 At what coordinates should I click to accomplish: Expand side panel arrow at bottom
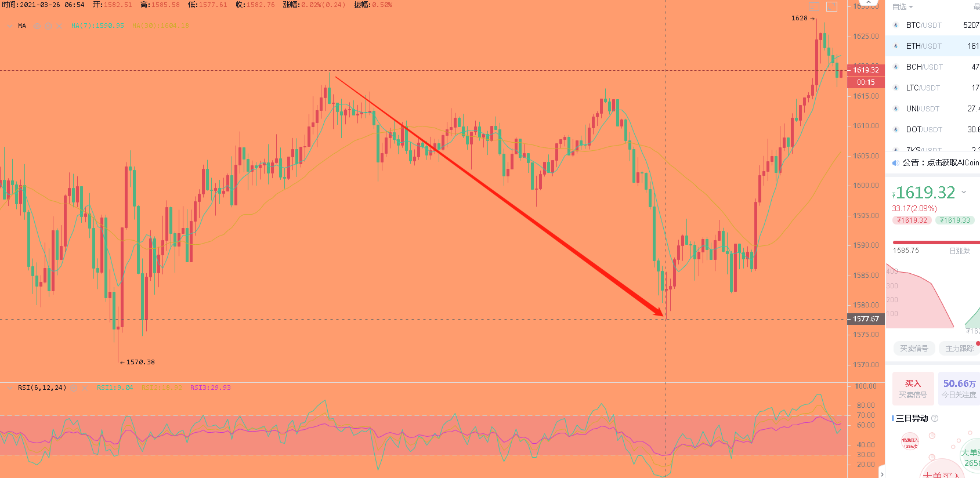coord(882,474)
